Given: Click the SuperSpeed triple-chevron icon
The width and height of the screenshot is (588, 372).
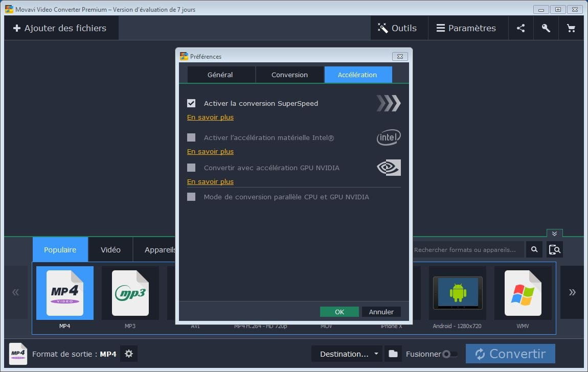Looking at the screenshot, I should tap(389, 103).
